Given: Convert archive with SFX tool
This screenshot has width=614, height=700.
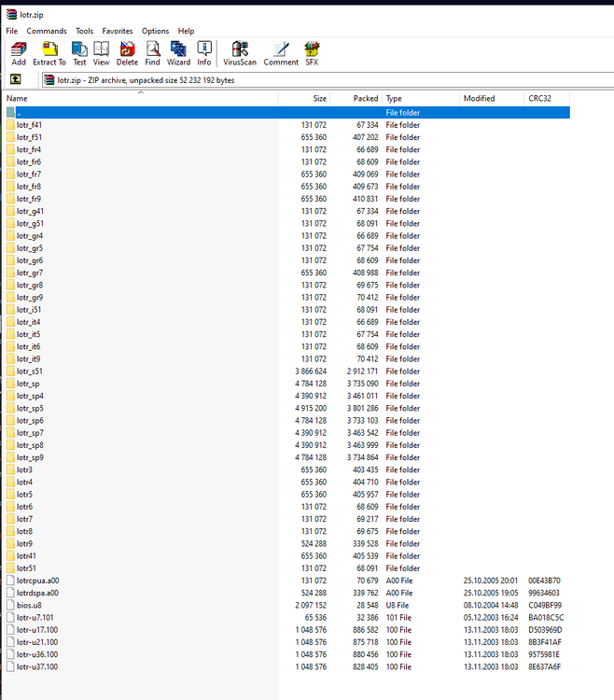Looking at the screenshot, I should coord(312,53).
